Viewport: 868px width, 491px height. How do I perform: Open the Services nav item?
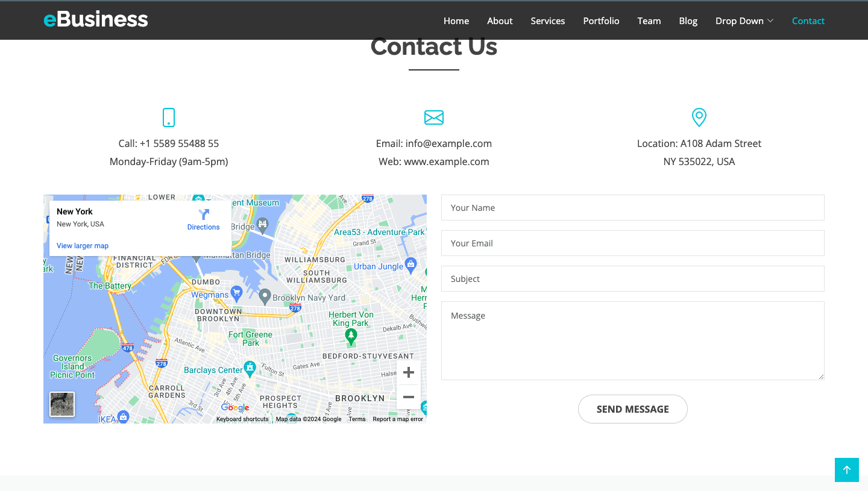point(547,20)
